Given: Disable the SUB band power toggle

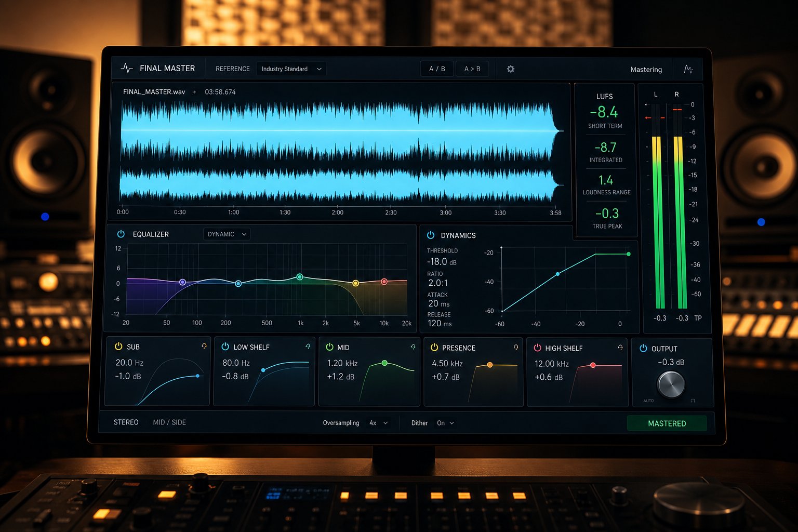Looking at the screenshot, I should click(118, 346).
